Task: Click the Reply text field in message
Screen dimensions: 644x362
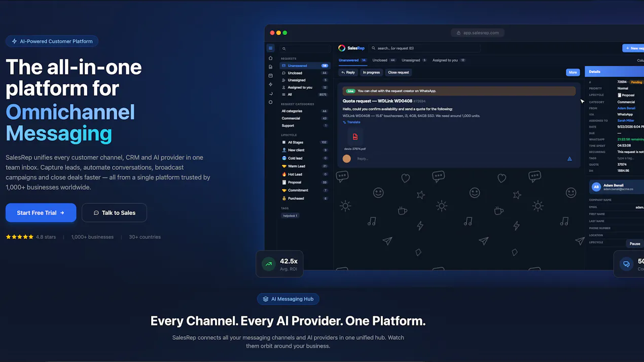Action: (x=459, y=159)
